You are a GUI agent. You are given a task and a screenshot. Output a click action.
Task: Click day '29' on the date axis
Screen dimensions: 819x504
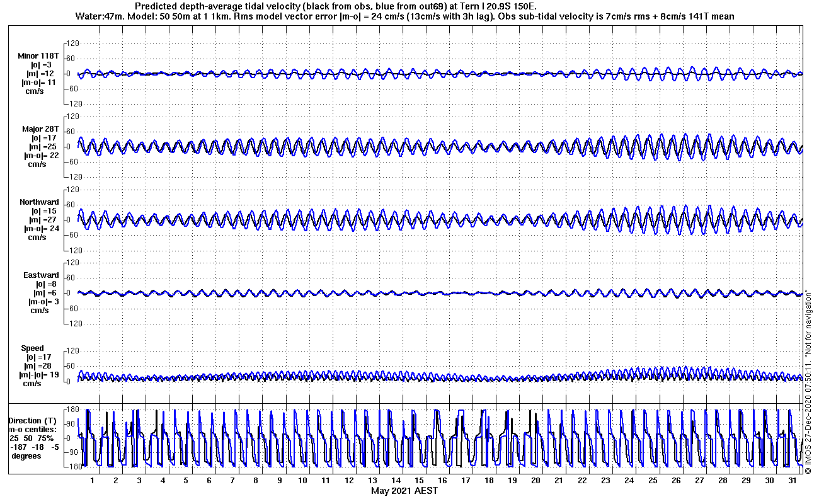[x=745, y=480]
